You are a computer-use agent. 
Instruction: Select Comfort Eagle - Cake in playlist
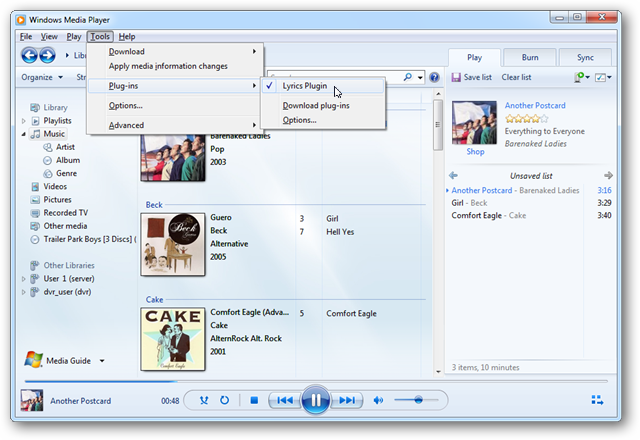[x=531, y=216]
